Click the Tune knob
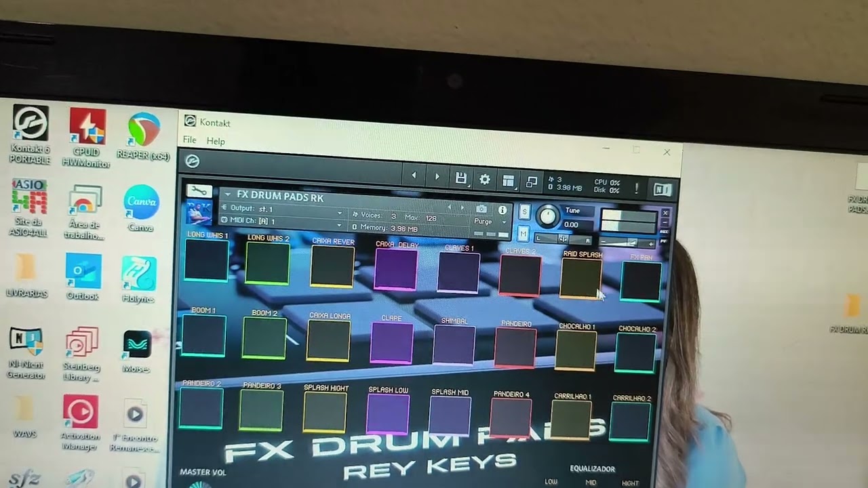This screenshot has width=868, height=488. point(548,217)
